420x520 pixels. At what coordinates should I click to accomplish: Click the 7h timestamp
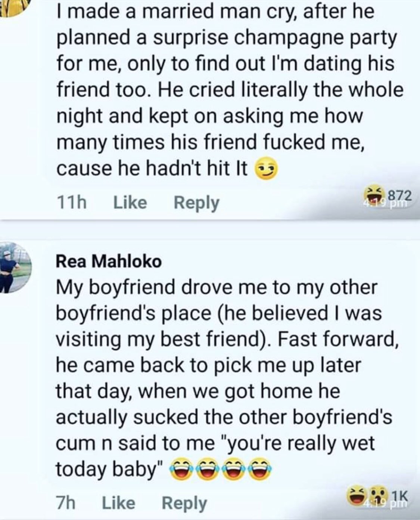(65, 503)
